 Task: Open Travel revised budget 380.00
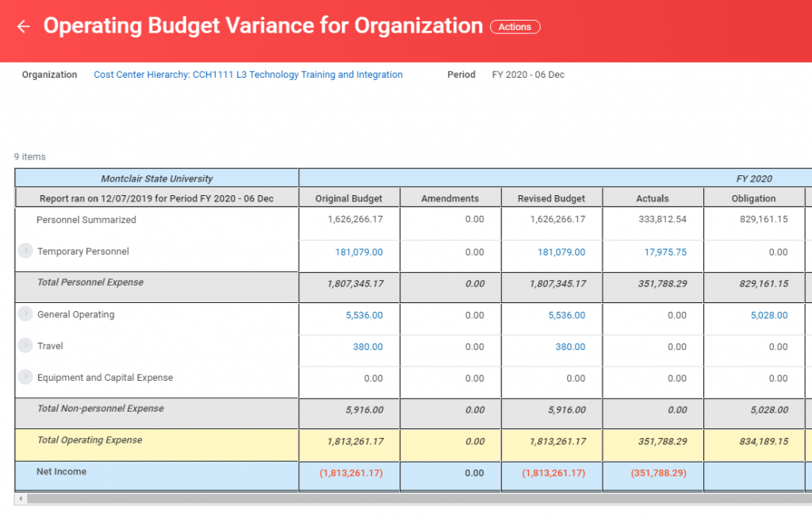pos(570,347)
